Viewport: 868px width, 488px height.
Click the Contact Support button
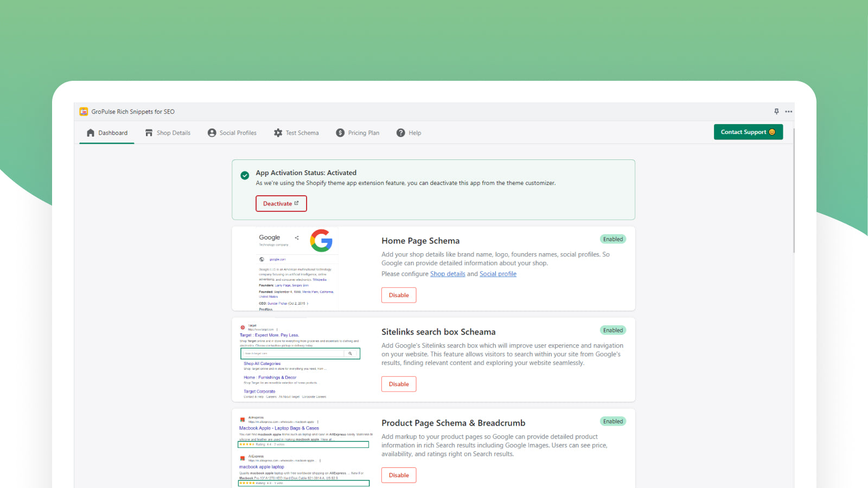pyautogui.click(x=748, y=132)
